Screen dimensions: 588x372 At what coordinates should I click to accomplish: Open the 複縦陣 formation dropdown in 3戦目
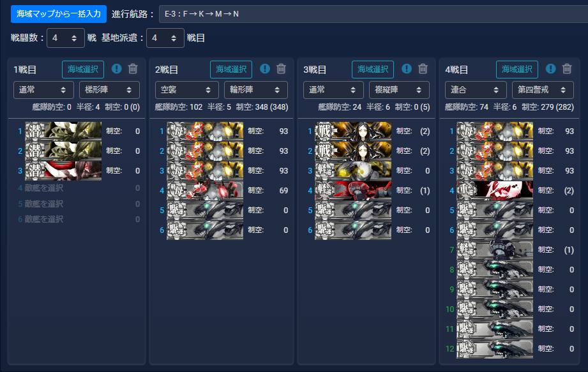point(400,90)
